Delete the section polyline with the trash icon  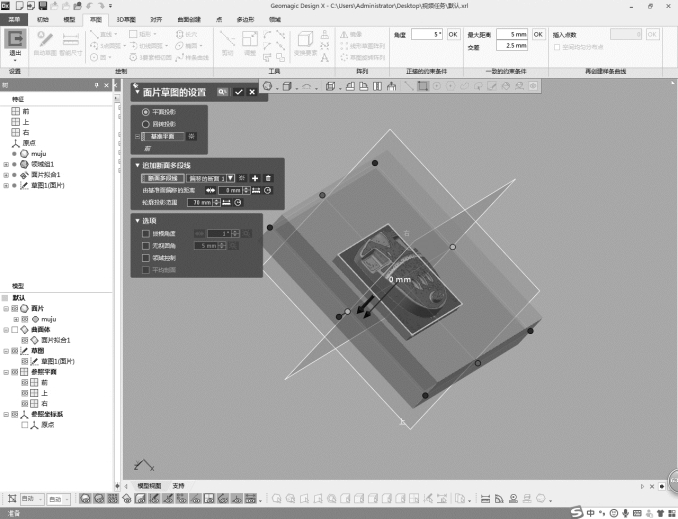(268, 177)
